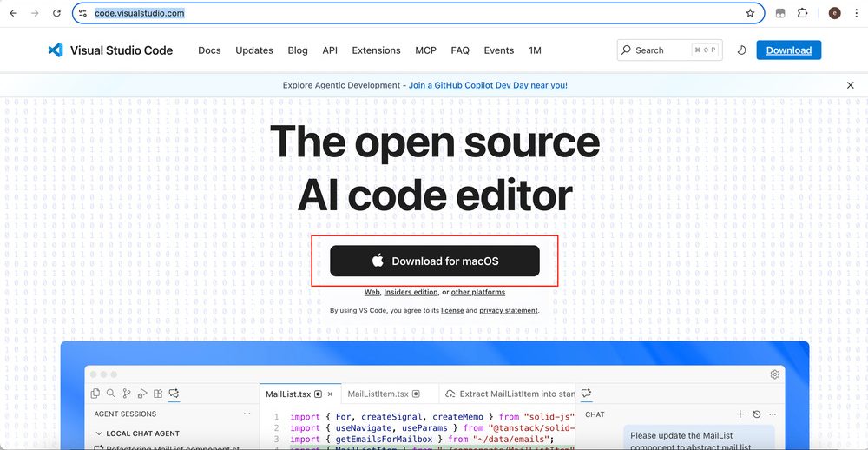This screenshot has width=868, height=450.
Task: Open the settings gear in the editor preview
Action: (x=774, y=374)
